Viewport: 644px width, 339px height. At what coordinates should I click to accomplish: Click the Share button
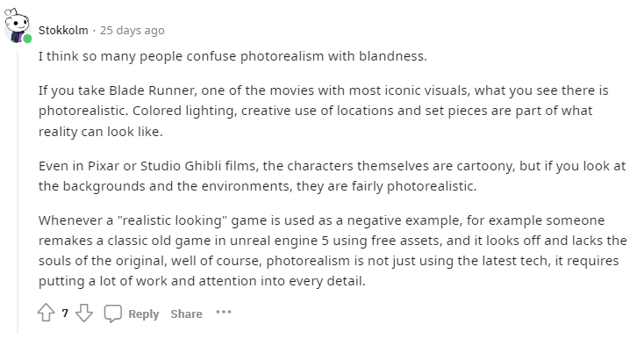[187, 314]
